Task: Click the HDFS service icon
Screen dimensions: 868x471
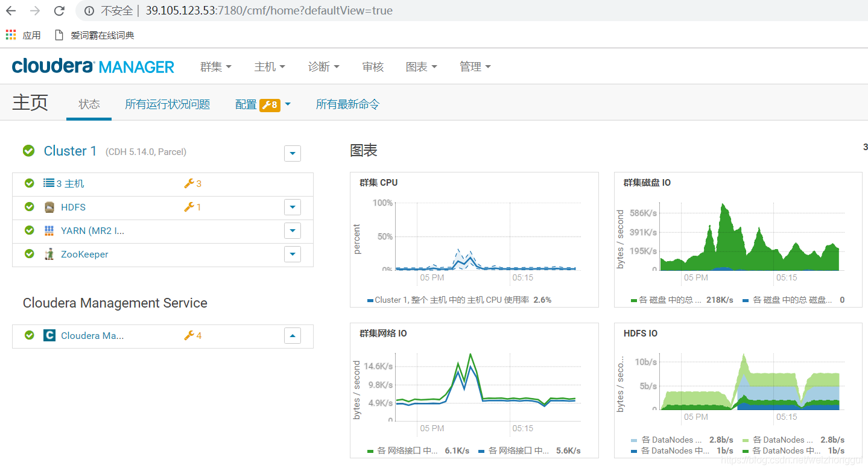Action: coord(49,207)
